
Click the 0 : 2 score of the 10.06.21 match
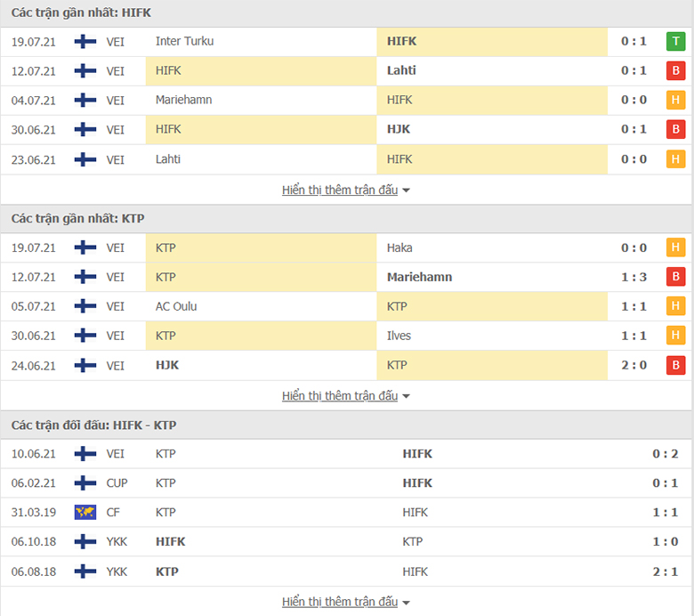(x=665, y=454)
